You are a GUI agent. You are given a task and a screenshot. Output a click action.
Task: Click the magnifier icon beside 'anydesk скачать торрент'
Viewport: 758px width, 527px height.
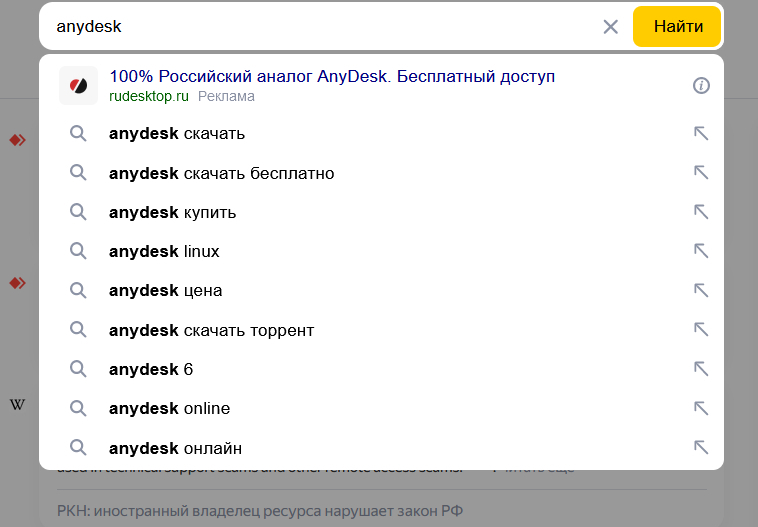tap(78, 330)
